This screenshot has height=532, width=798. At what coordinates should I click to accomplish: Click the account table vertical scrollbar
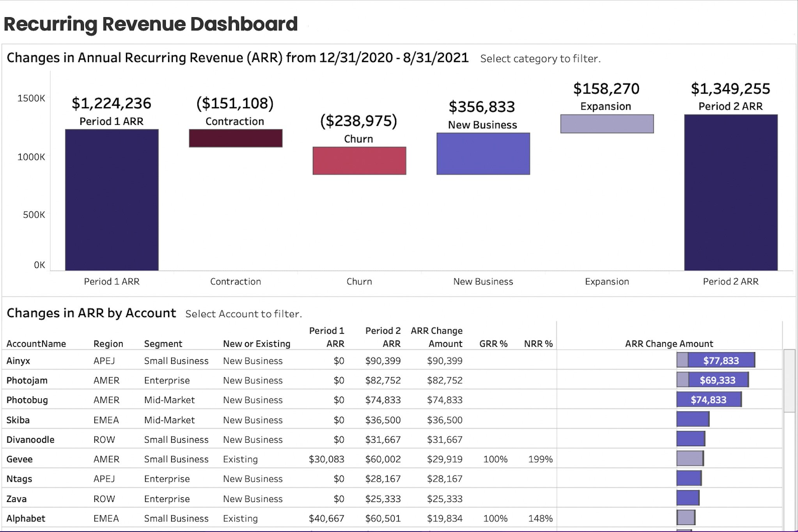pos(789,381)
